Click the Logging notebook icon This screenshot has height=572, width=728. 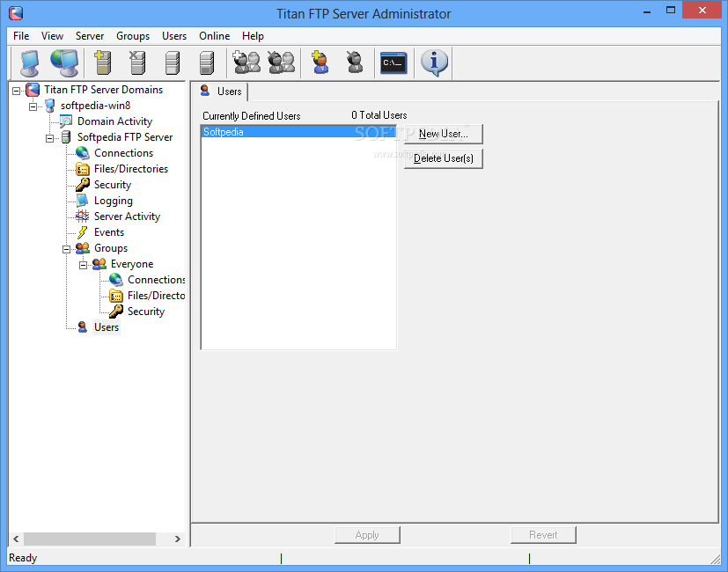(82, 201)
